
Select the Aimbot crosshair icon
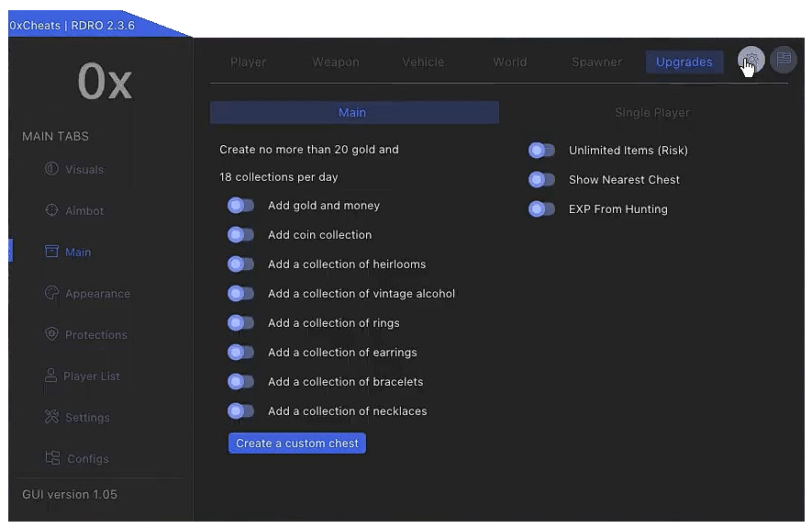[51, 210]
